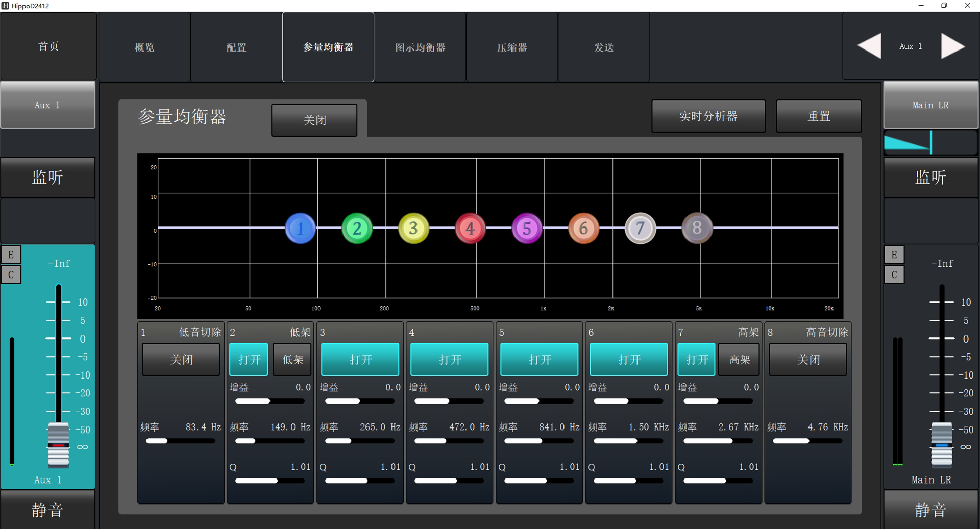Select white EQ band node 7
The image size is (980, 529).
[640, 228]
